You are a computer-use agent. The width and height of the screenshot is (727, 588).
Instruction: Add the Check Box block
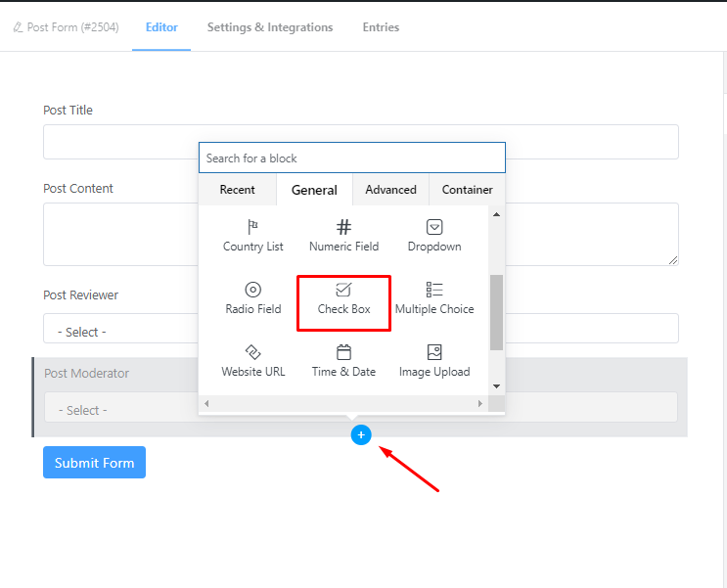click(x=343, y=298)
